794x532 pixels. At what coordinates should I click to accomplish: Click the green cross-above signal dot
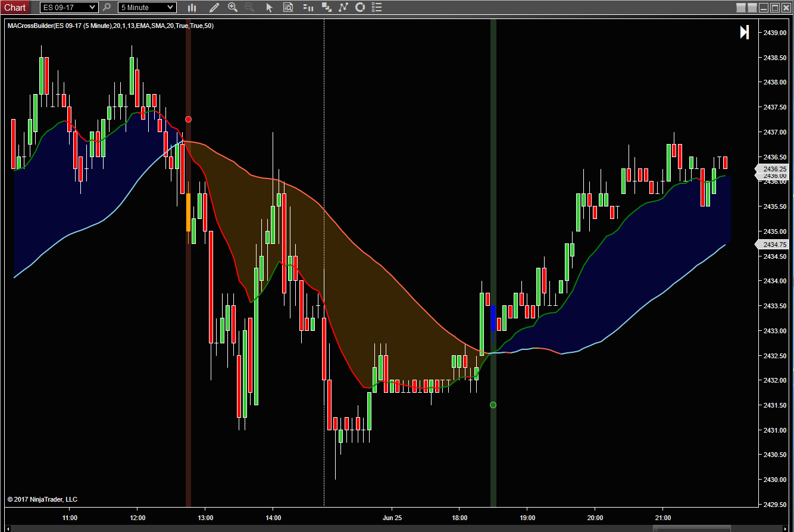coord(493,405)
